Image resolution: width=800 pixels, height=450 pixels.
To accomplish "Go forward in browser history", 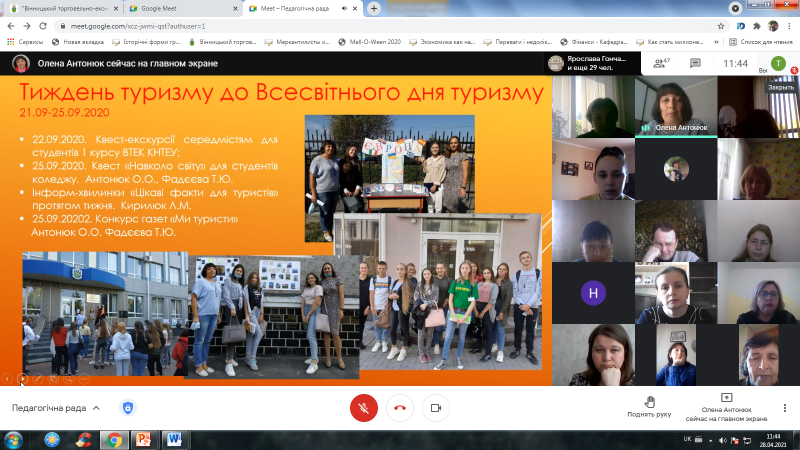I will (27, 26).
